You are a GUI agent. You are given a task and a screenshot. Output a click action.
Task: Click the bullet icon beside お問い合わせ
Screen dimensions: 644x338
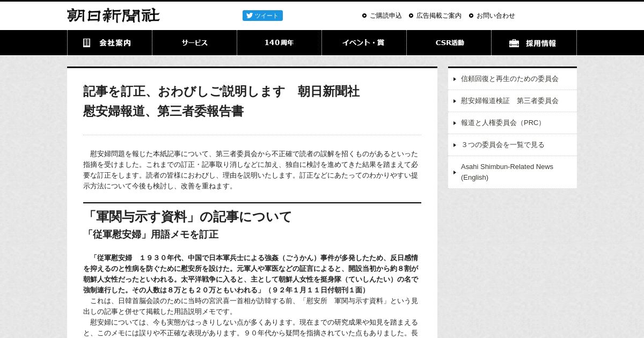pos(471,16)
